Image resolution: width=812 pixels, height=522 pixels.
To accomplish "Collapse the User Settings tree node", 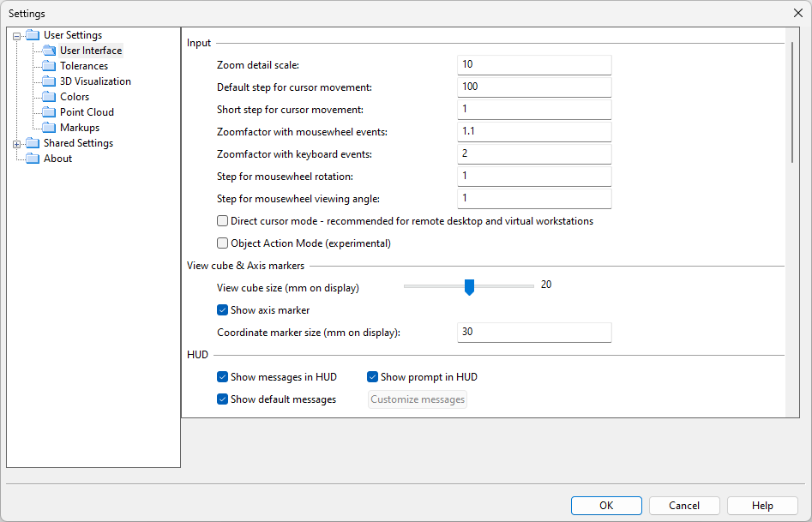I will (16, 36).
